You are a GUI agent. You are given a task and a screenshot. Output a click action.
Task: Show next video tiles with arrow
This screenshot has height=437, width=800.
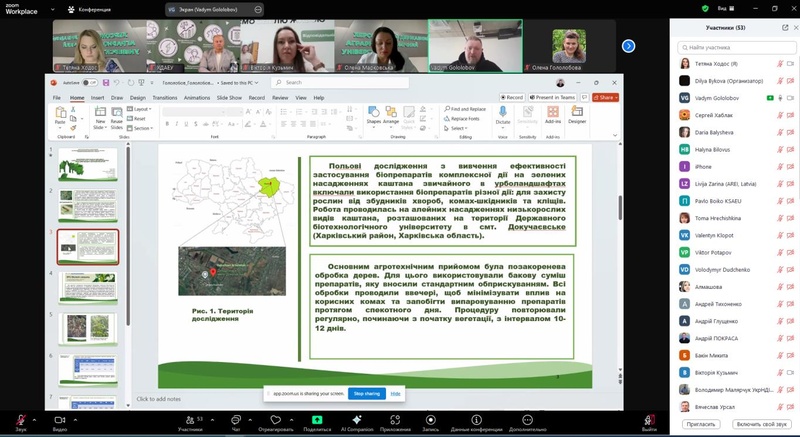[x=628, y=46]
